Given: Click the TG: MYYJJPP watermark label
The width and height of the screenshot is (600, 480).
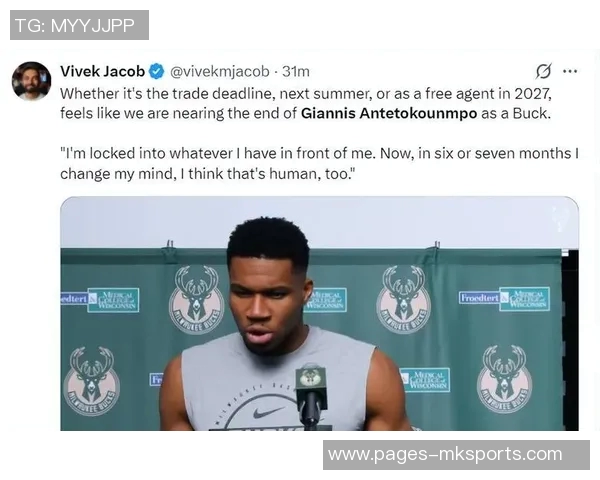Looking at the screenshot, I should [x=79, y=25].
